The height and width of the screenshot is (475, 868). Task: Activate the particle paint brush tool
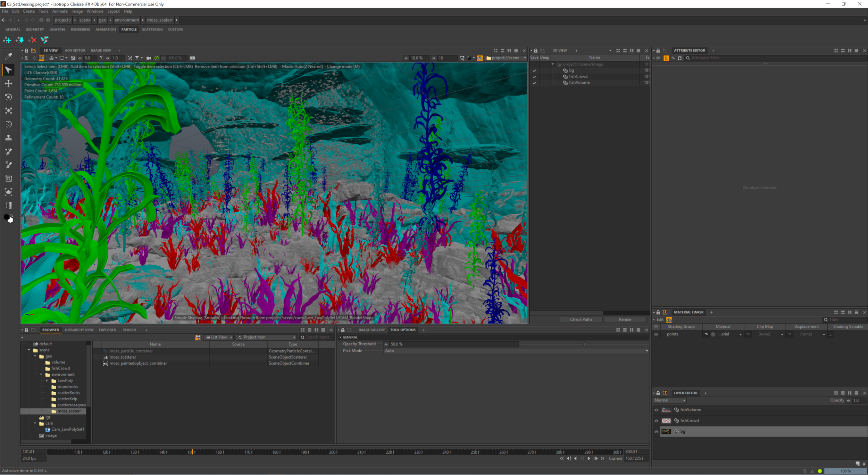[x=8, y=151]
